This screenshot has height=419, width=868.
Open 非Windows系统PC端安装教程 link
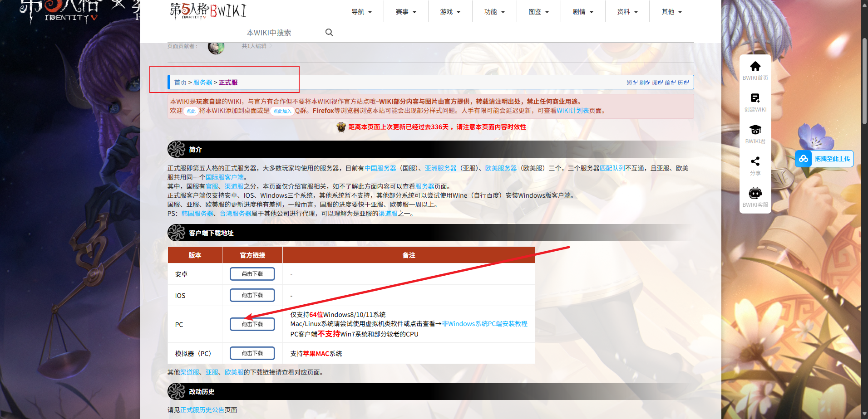pyautogui.click(x=484, y=324)
